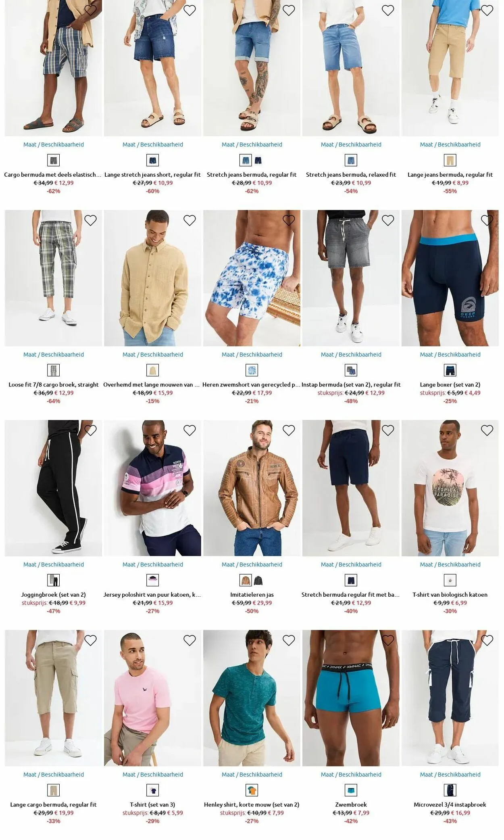Screen dimensions: 504x840
Task: View the Cargo bermuda plaid shorts photo
Action: 54,68
